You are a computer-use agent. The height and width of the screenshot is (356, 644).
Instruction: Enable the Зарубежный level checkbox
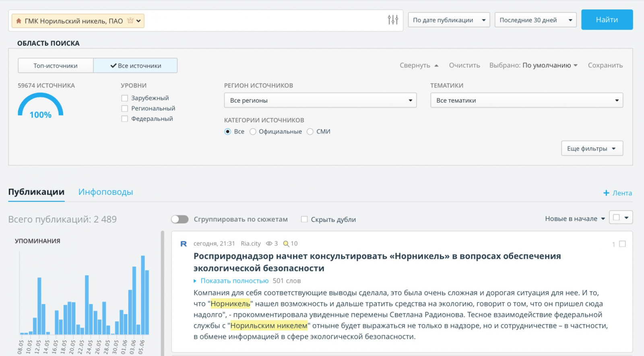[x=125, y=98]
